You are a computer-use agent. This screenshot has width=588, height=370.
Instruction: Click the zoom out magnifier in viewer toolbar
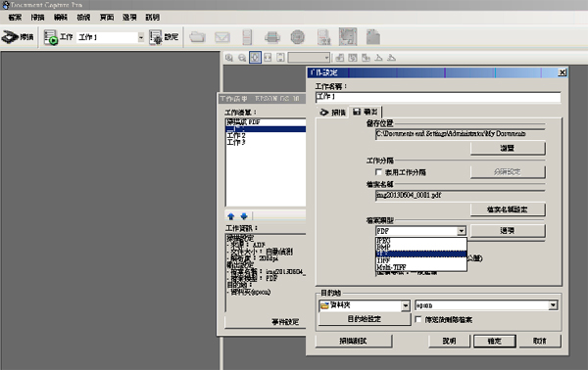pos(242,58)
